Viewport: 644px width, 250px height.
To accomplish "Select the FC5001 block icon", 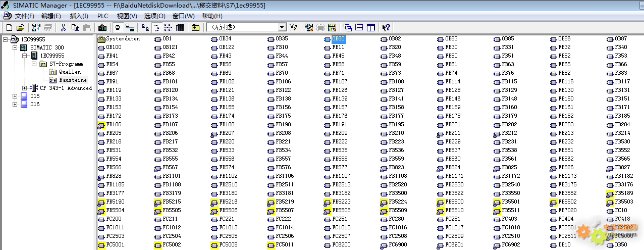I will point(101,245).
